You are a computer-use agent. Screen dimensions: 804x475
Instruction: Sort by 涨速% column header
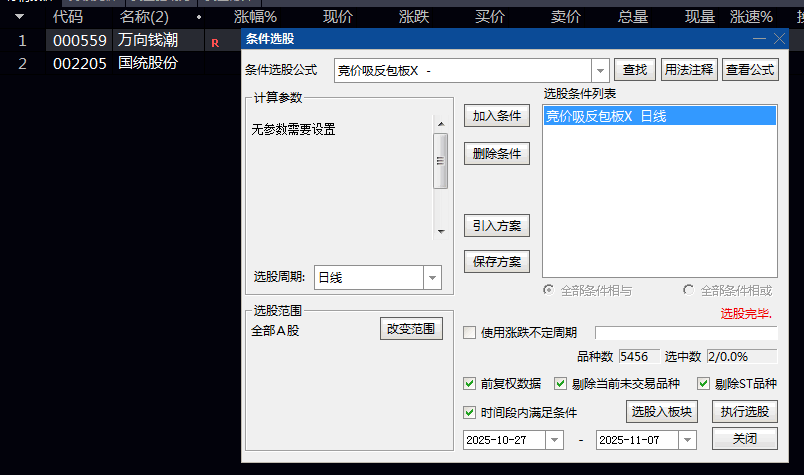point(751,17)
